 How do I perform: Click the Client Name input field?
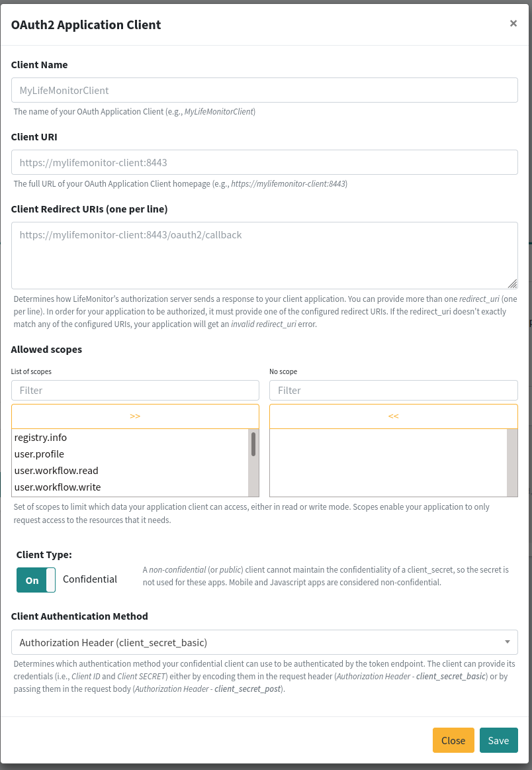point(264,90)
